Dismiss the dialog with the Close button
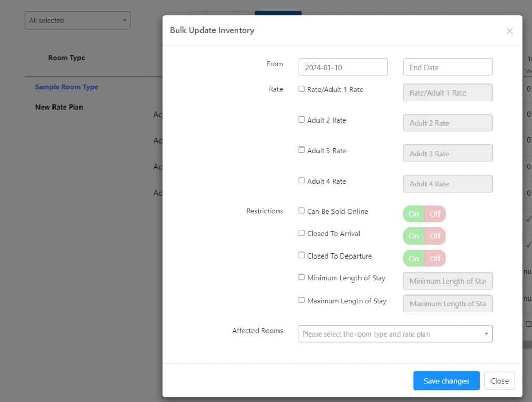The width and height of the screenshot is (532, 402). pyautogui.click(x=499, y=380)
